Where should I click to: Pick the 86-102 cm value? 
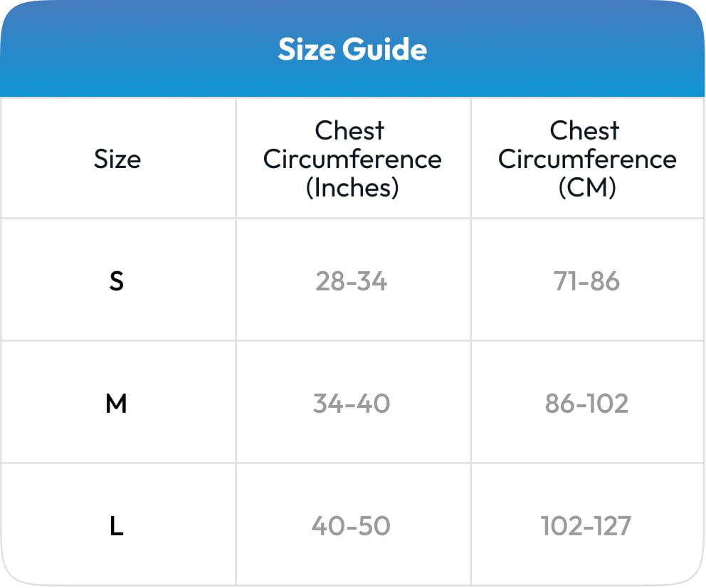point(587,404)
